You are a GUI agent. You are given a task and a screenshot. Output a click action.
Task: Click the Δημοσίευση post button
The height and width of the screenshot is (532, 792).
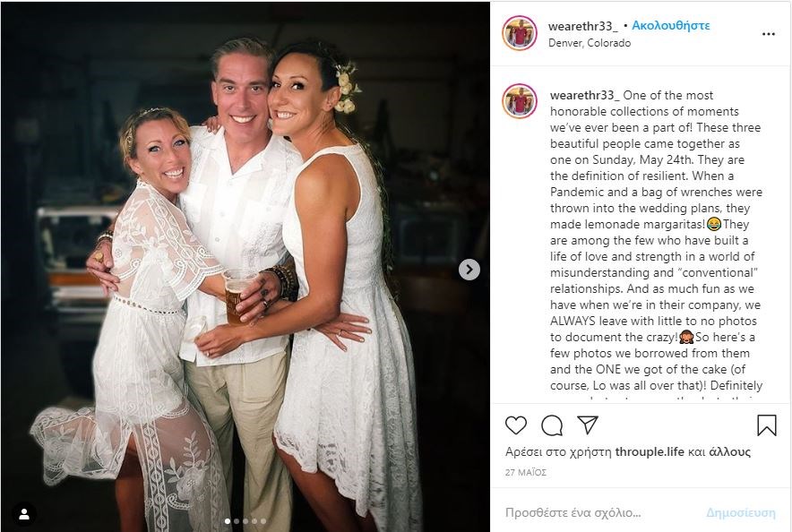(740, 513)
